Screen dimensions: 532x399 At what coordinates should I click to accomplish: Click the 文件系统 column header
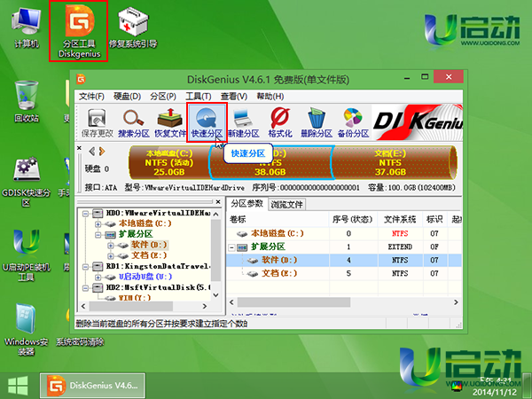point(400,220)
